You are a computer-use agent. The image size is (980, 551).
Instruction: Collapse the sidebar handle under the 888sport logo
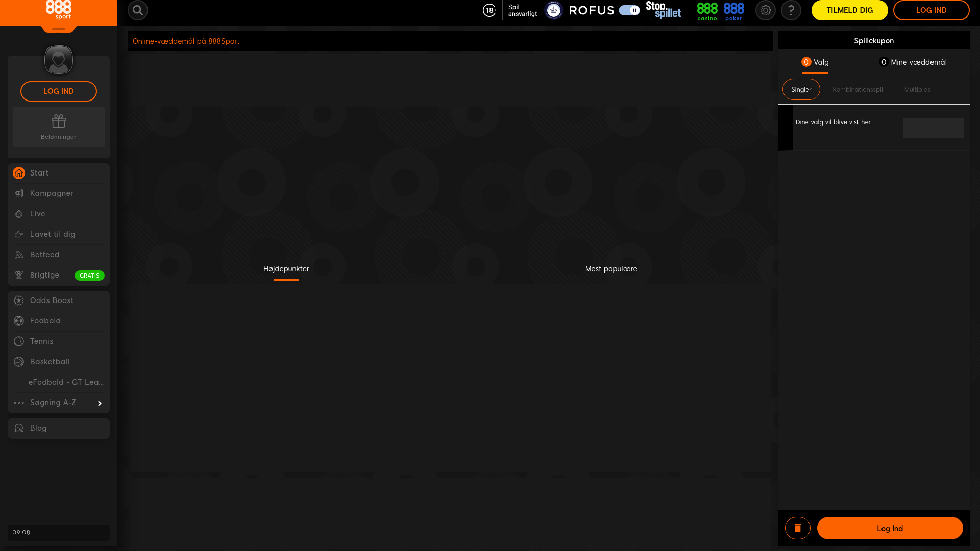59,29
